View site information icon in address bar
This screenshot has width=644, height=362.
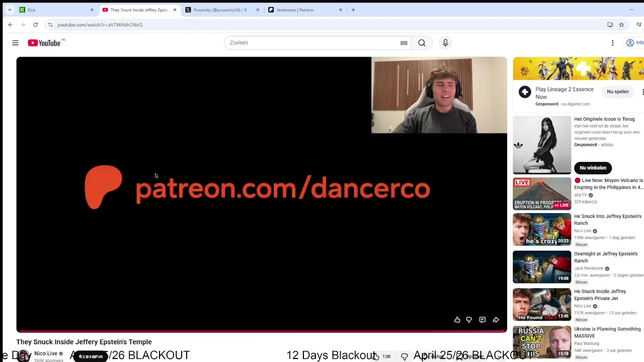tap(50, 25)
